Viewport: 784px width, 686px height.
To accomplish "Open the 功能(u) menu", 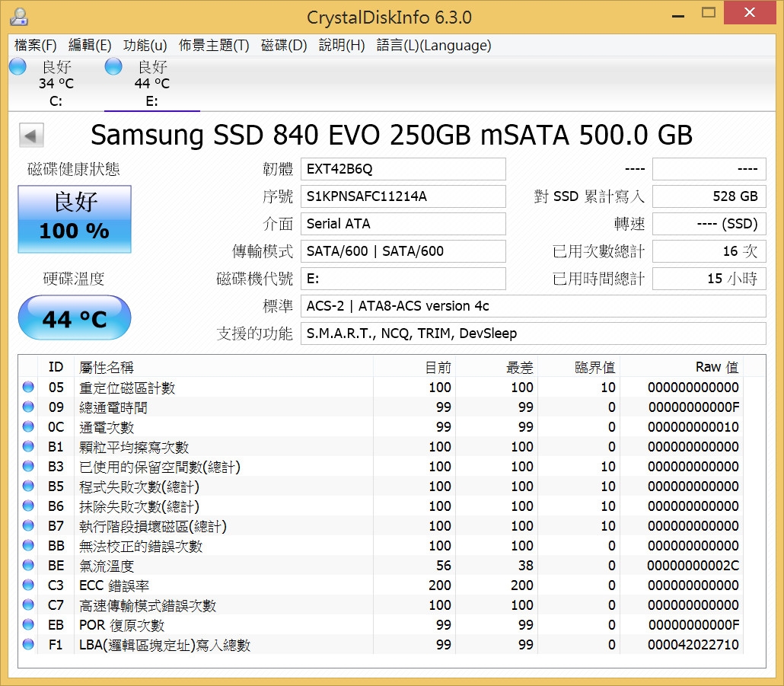I will (x=145, y=46).
